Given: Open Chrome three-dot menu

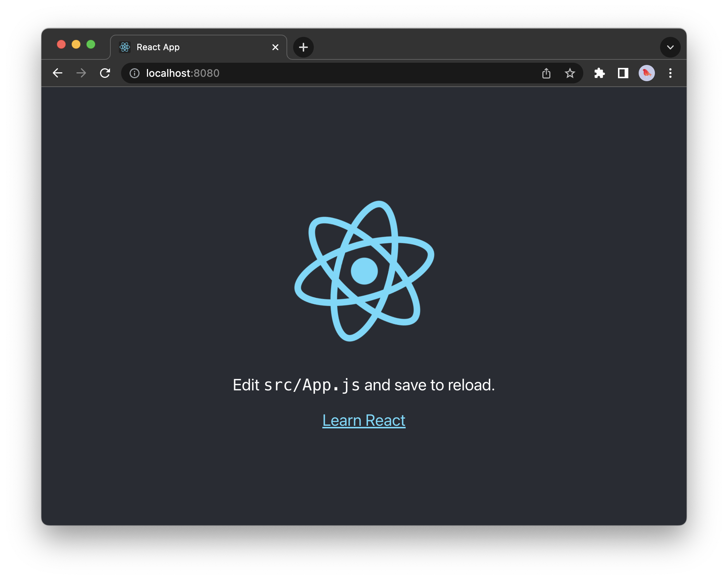Looking at the screenshot, I should [x=670, y=73].
